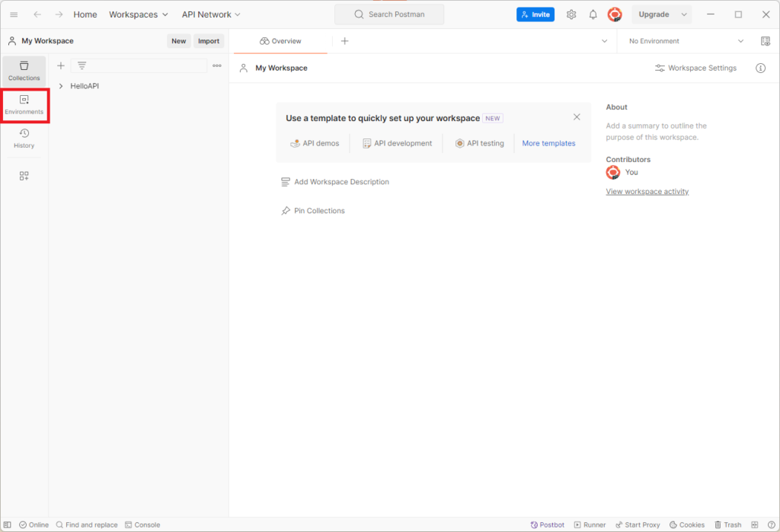Open More templates link
This screenshot has height=532, width=780.
(548, 143)
